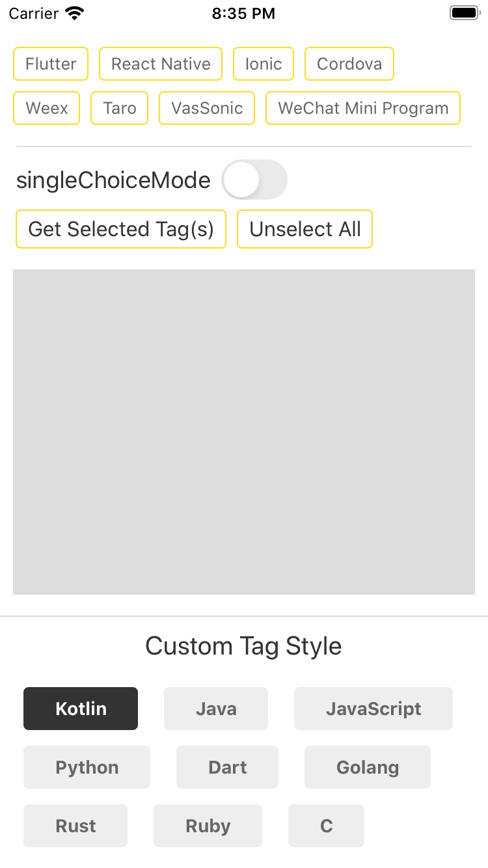This screenshot has width=488, height=868.
Task: Select the VasSonic tag
Action: point(206,108)
